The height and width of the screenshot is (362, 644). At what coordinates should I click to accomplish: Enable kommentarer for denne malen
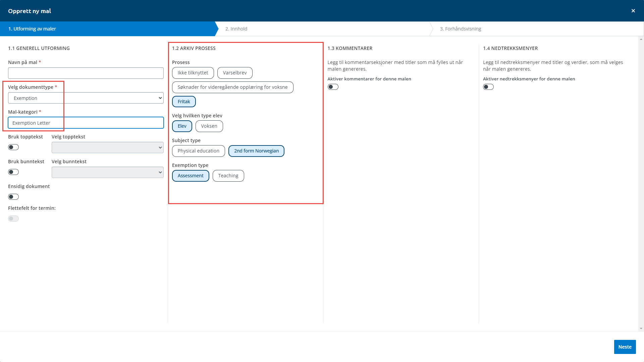333,87
